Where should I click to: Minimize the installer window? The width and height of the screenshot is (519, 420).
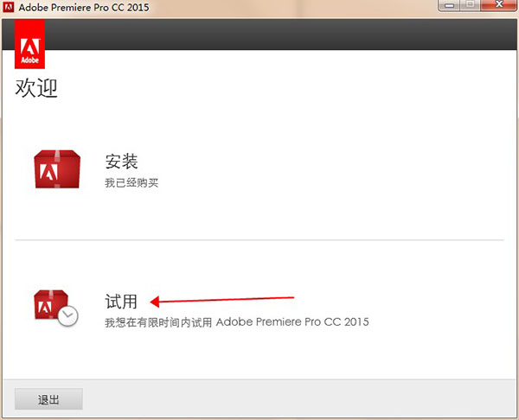pos(451,7)
